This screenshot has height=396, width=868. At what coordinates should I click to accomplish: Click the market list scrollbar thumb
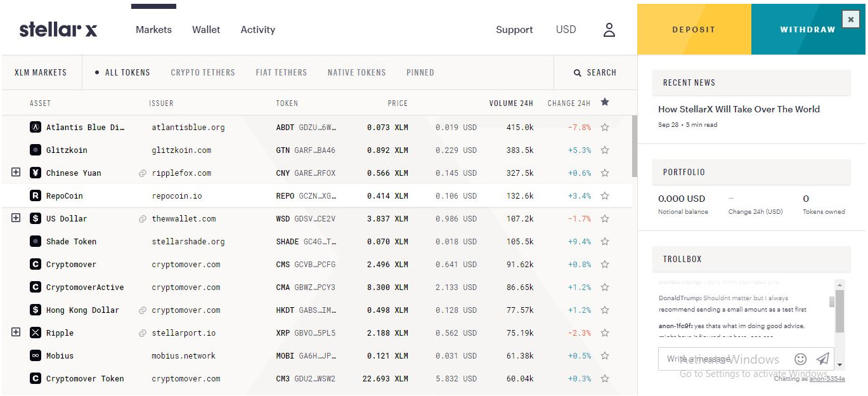pyautogui.click(x=635, y=147)
